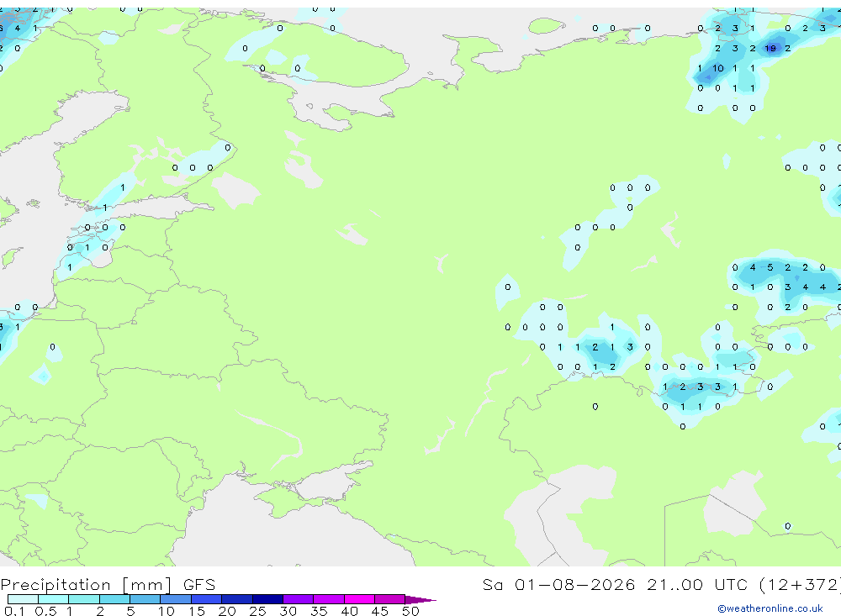Select the '0.5' legend scale label
Viewport: 841px width, 616px height.
point(45,611)
